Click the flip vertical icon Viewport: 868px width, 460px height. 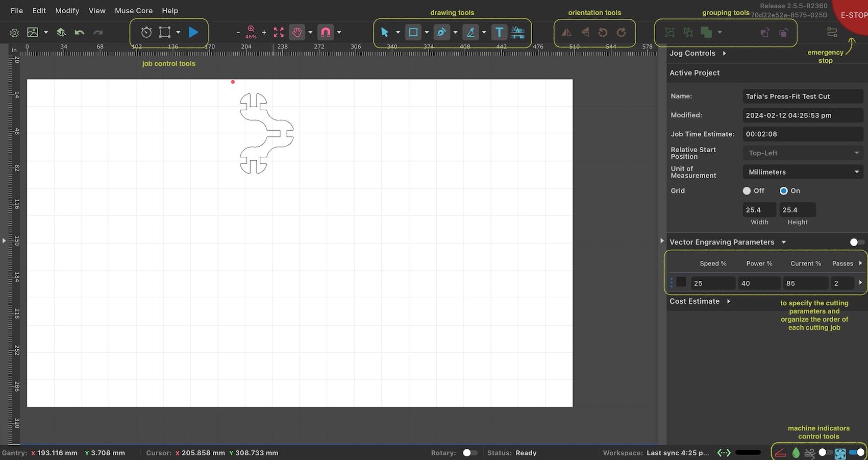click(585, 32)
